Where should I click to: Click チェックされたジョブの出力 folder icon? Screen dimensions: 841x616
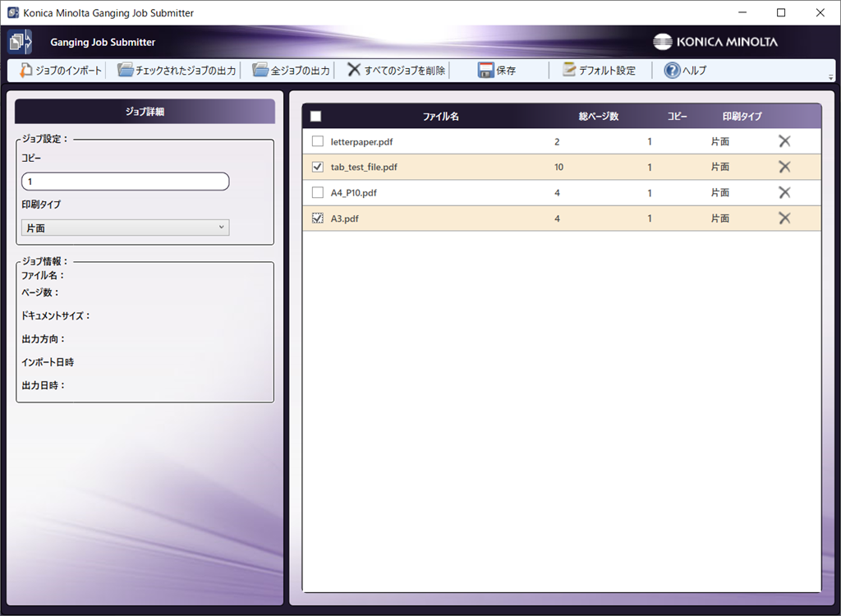click(126, 70)
